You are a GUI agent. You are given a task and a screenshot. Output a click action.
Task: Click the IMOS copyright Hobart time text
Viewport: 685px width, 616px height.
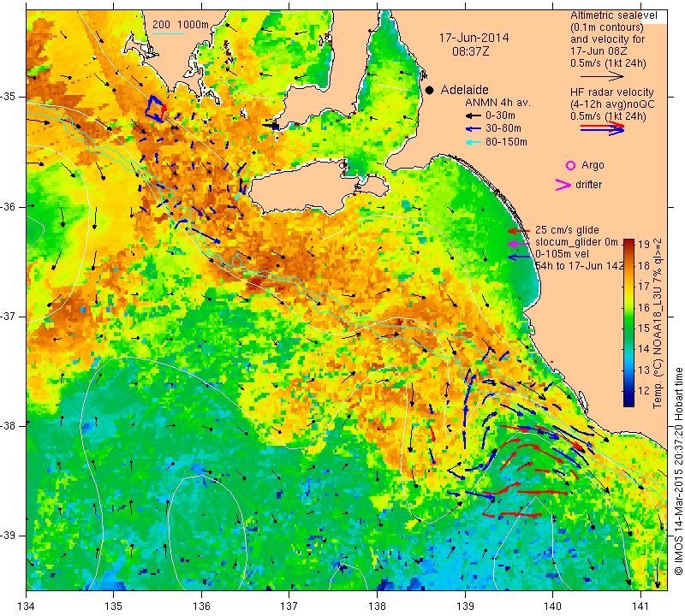click(x=678, y=471)
